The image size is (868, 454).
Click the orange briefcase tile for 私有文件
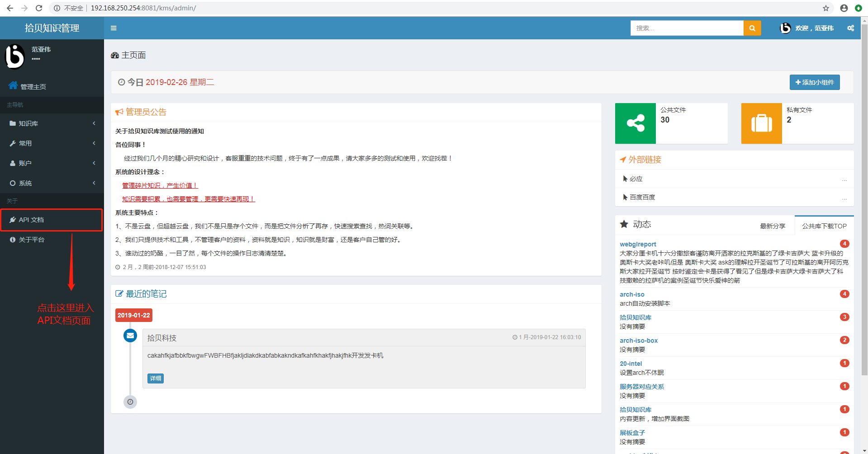tap(762, 123)
